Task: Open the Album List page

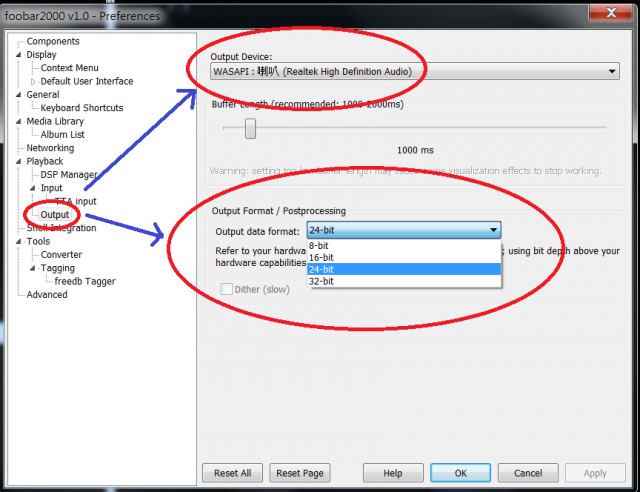Action: [62, 135]
